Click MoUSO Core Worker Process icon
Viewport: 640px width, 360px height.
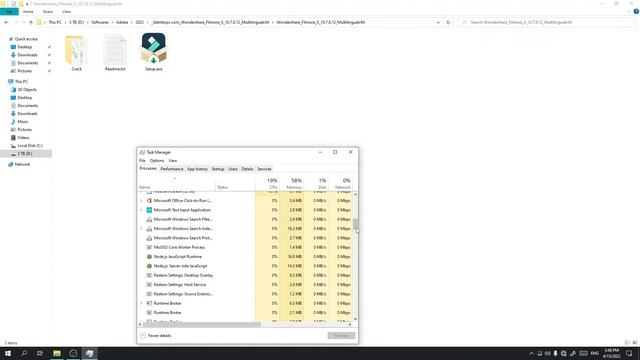[x=149, y=247]
